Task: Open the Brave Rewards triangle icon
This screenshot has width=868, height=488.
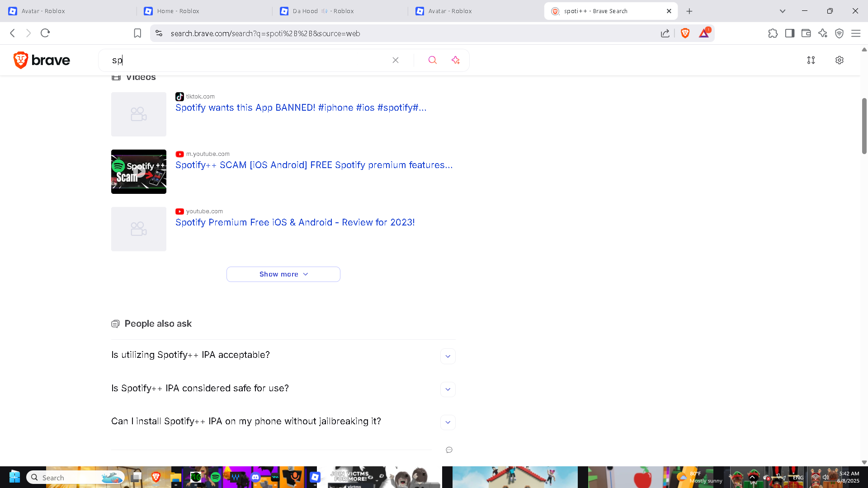Action: [704, 33]
